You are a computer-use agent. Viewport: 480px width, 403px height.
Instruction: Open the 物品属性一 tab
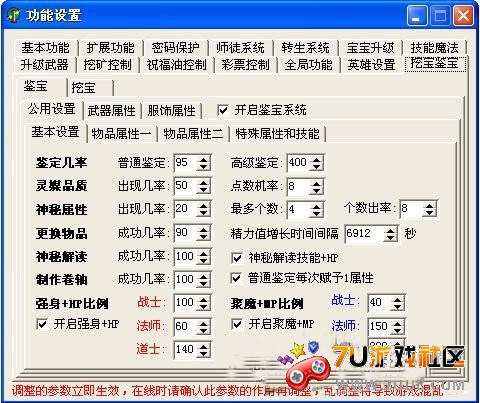point(121,134)
